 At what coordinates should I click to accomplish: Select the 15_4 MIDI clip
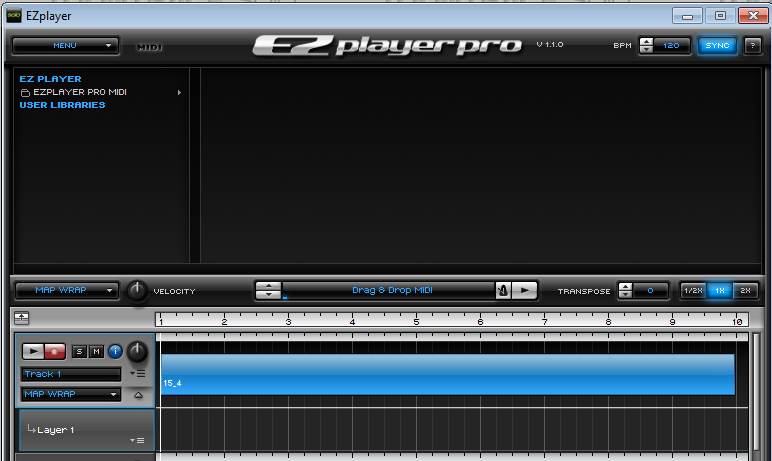coord(448,374)
